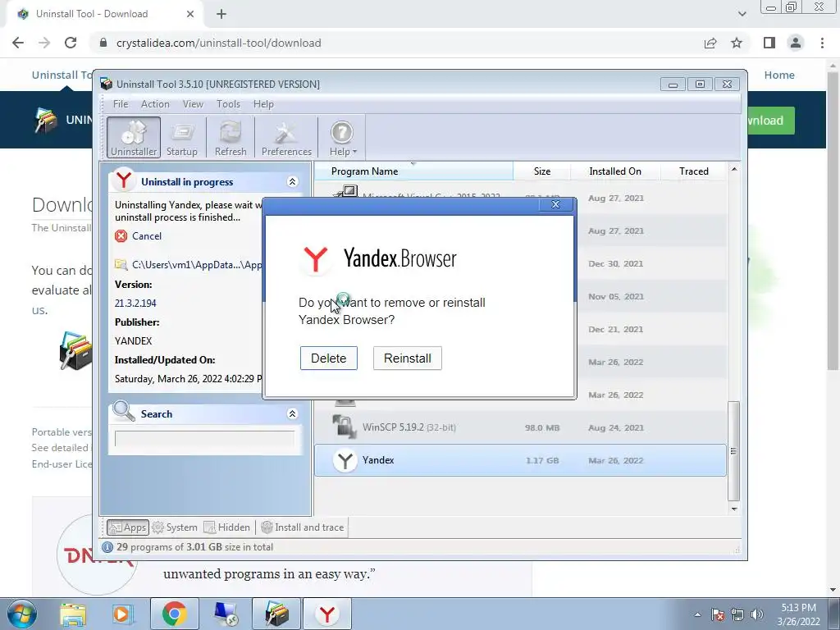Image resolution: width=840 pixels, height=630 pixels.
Task: Open the Yandex install folder path link
Action: coord(197,265)
